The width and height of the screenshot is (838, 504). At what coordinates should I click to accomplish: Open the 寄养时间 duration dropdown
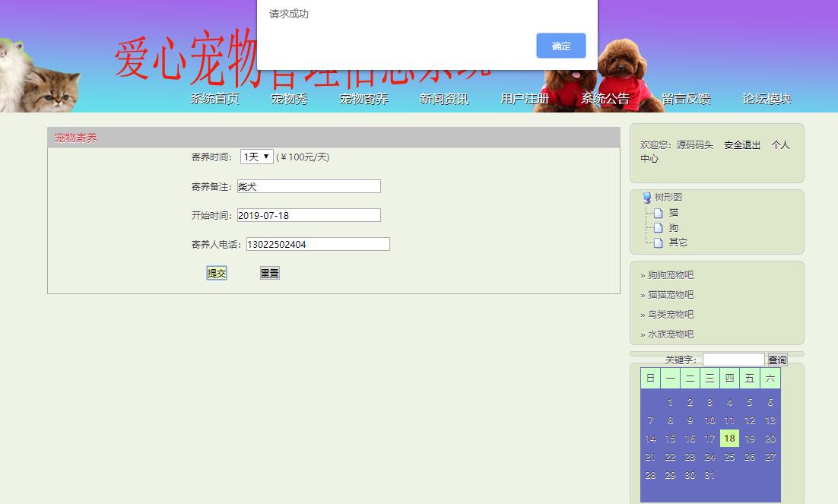pyautogui.click(x=256, y=157)
